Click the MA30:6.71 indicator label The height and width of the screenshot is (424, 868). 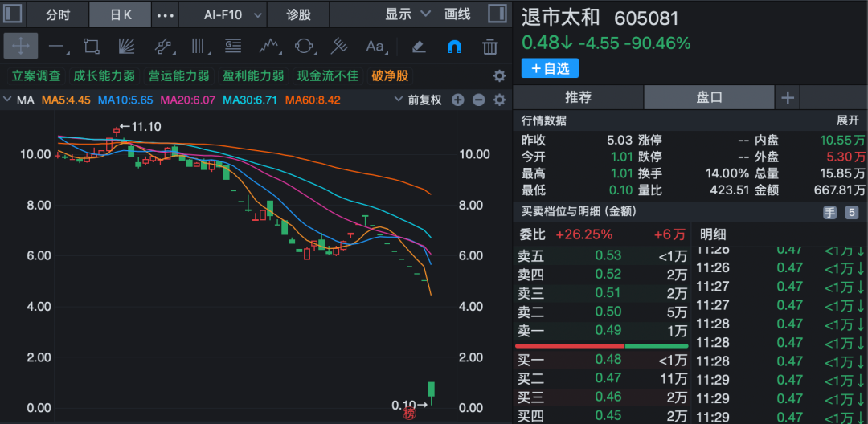(250, 100)
